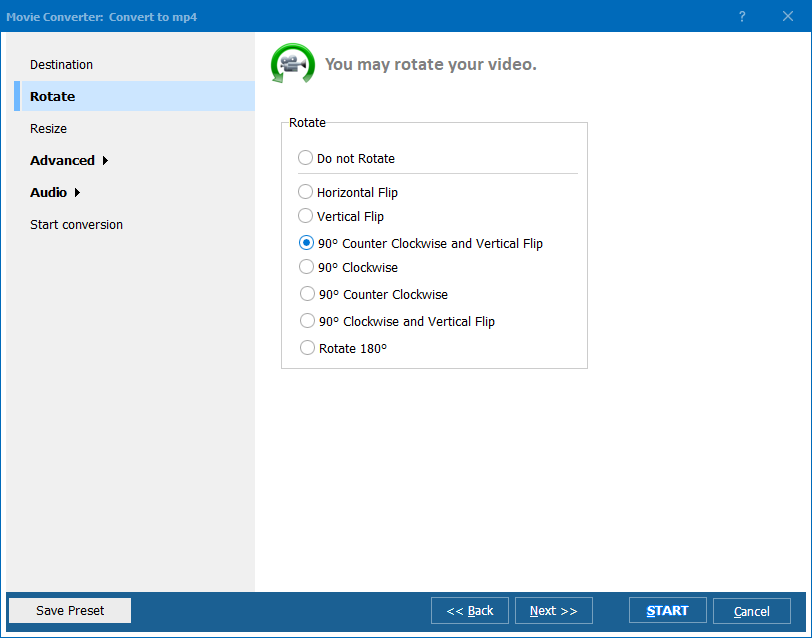Image resolution: width=812 pixels, height=638 pixels.
Task: Close the Movie Converter dialog
Action: point(787,16)
